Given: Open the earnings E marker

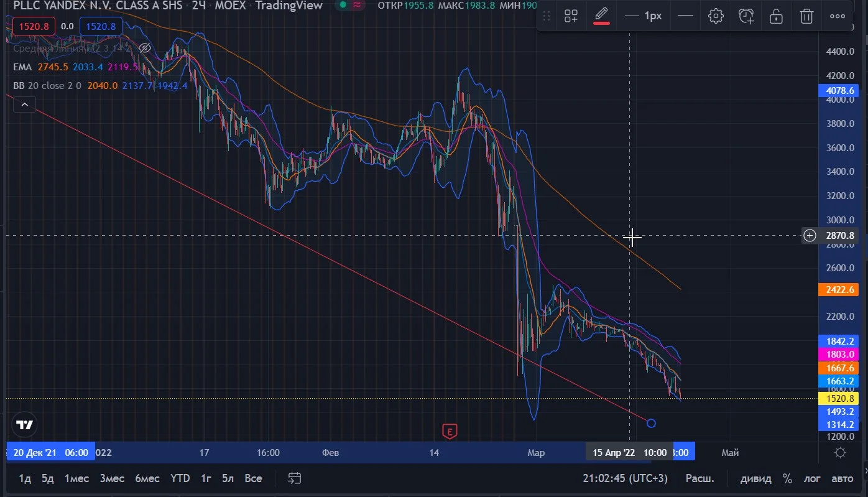Looking at the screenshot, I should click(x=449, y=430).
